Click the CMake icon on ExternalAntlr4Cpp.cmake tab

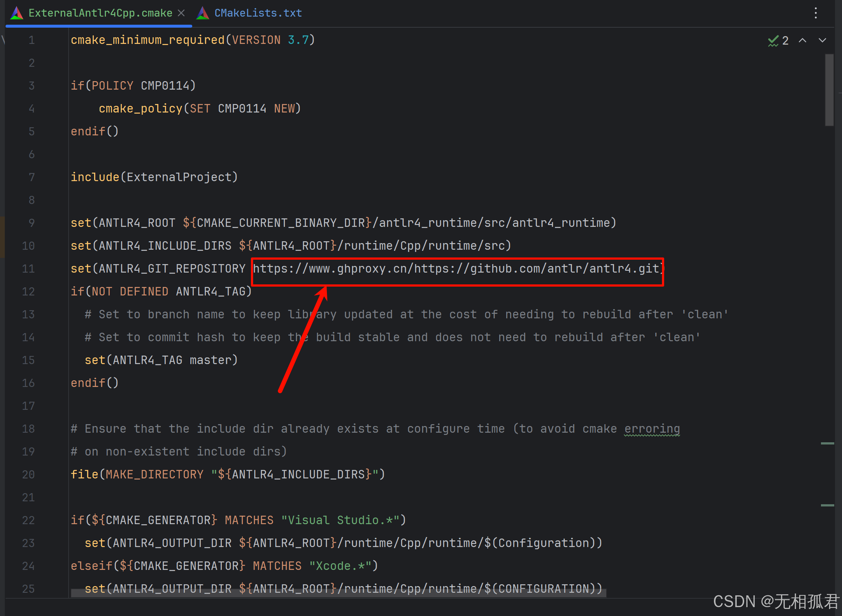click(x=16, y=13)
